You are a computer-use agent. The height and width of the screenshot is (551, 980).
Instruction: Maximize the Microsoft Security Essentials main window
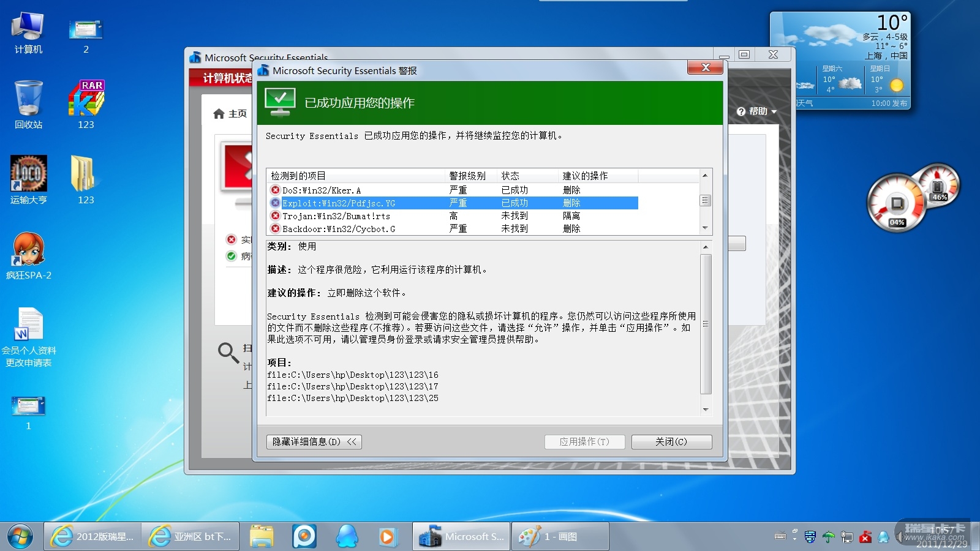(x=744, y=54)
